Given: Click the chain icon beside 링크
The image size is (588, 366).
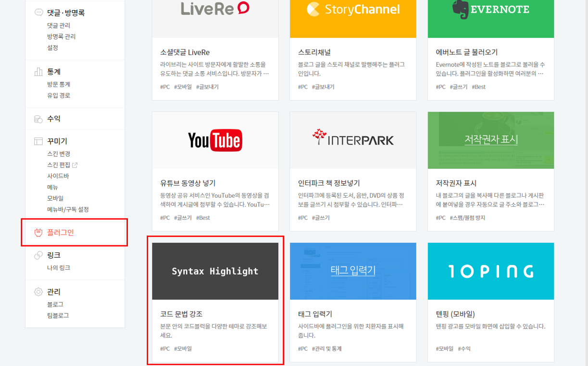Looking at the screenshot, I should [38, 255].
